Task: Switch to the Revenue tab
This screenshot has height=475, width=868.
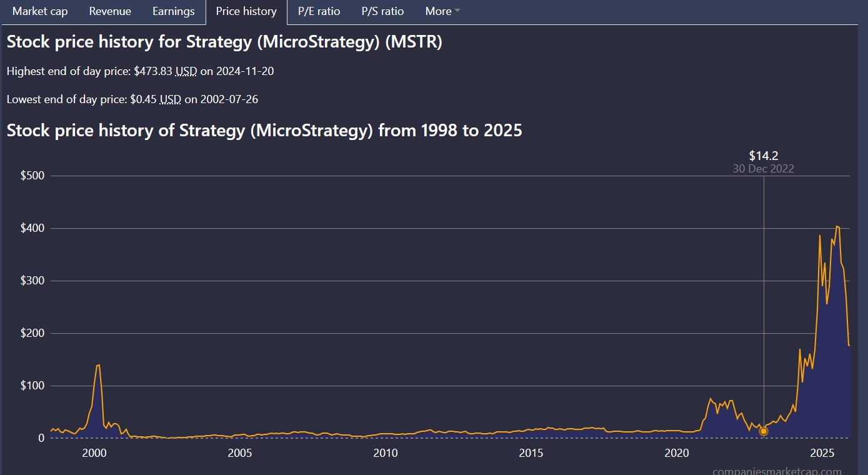Action: pyautogui.click(x=110, y=11)
